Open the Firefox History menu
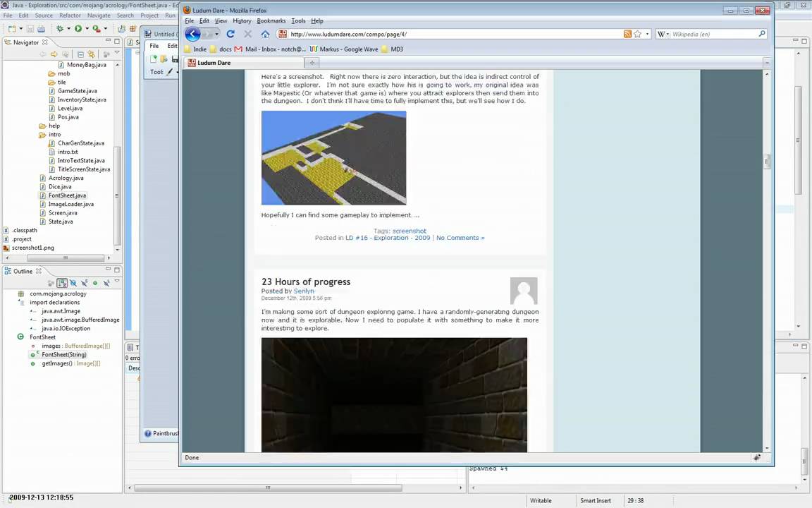Screen dimensions: 812x508 pyautogui.click(x=242, y=20)
